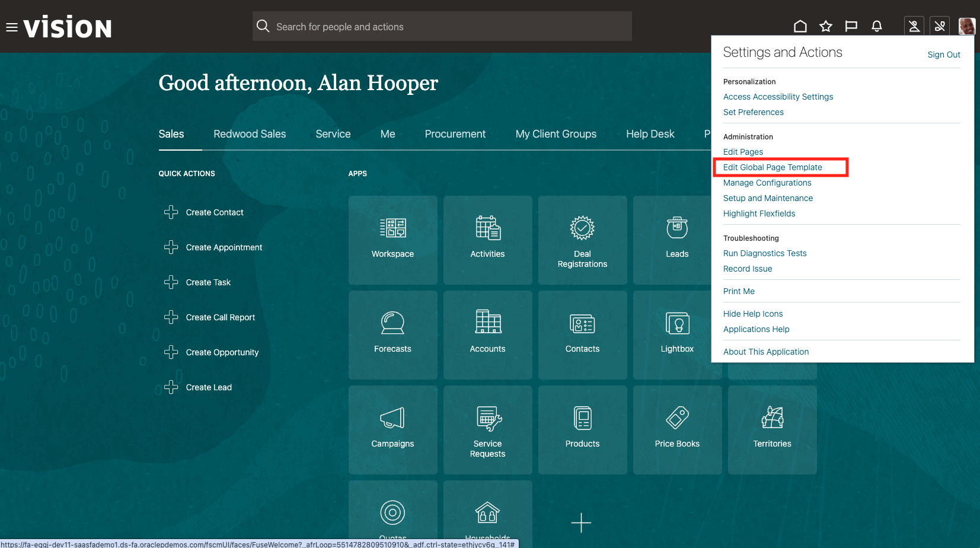Open the Workspace app

pyautogui.click(x=392, y=240)
